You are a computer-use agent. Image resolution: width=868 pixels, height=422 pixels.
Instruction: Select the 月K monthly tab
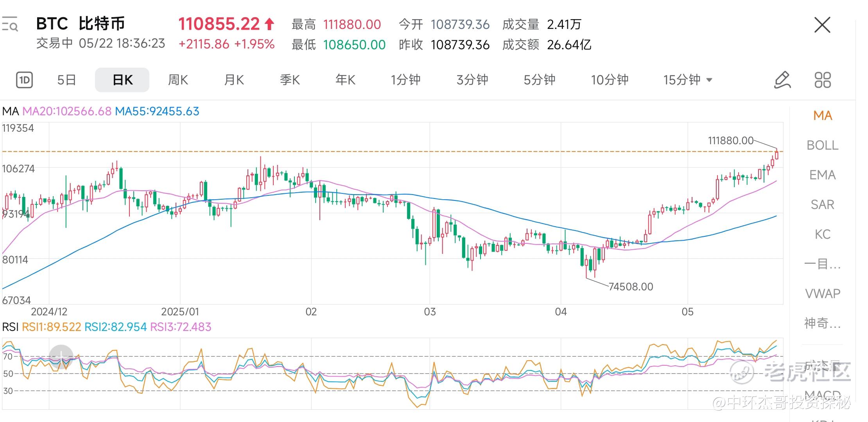234,80
